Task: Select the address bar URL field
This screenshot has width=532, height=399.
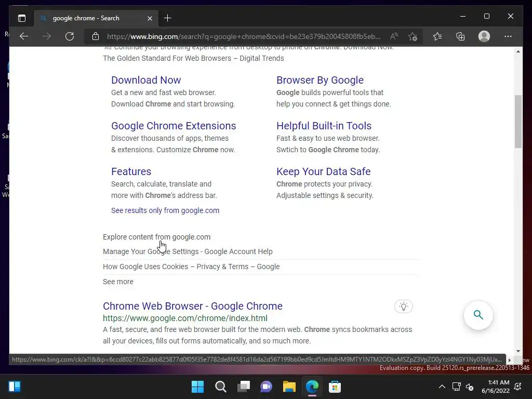Action: (244, 36)
